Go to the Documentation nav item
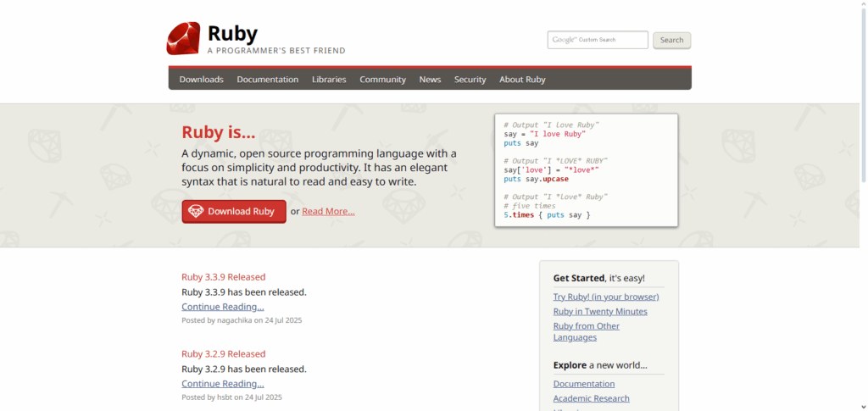Image resolution: width=868 pixels, height=411 pixels. pyautogui.click(x=267, y=80)
